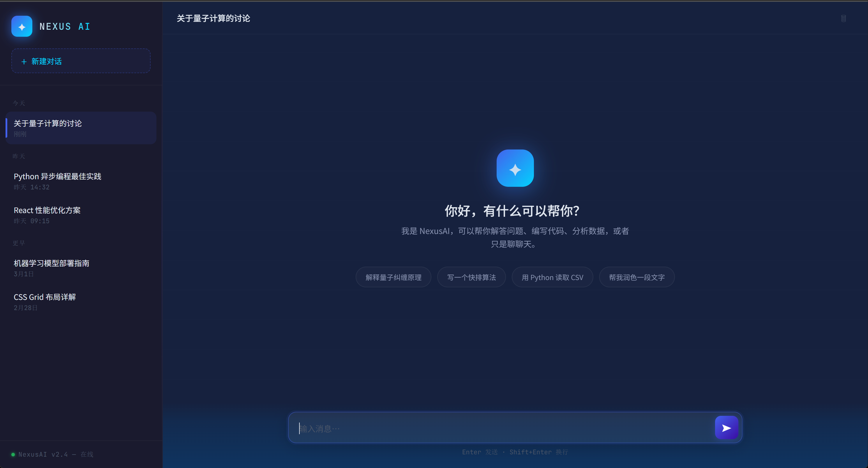This screenshot has height=468, width=868.
Task: Select suggestion chip 帮我润色一段文字
Action: (x=636, y=277)
